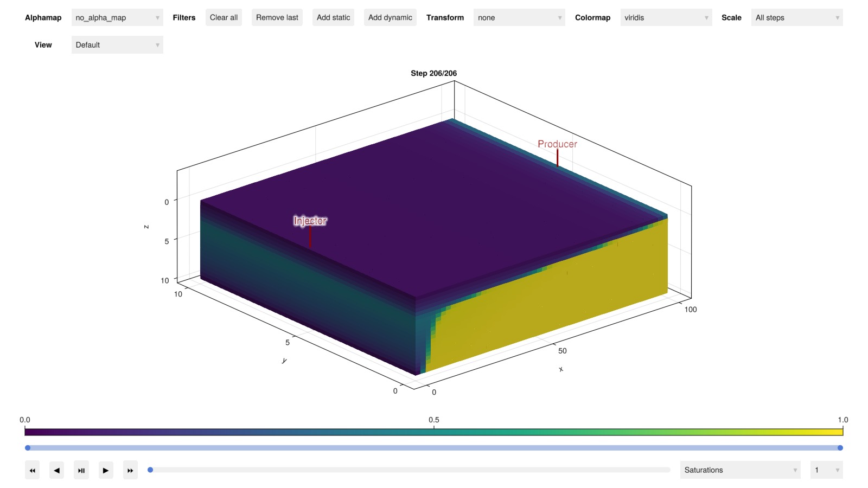Open the Transform dropdown
868x488 pixels.
pos(519,18)
